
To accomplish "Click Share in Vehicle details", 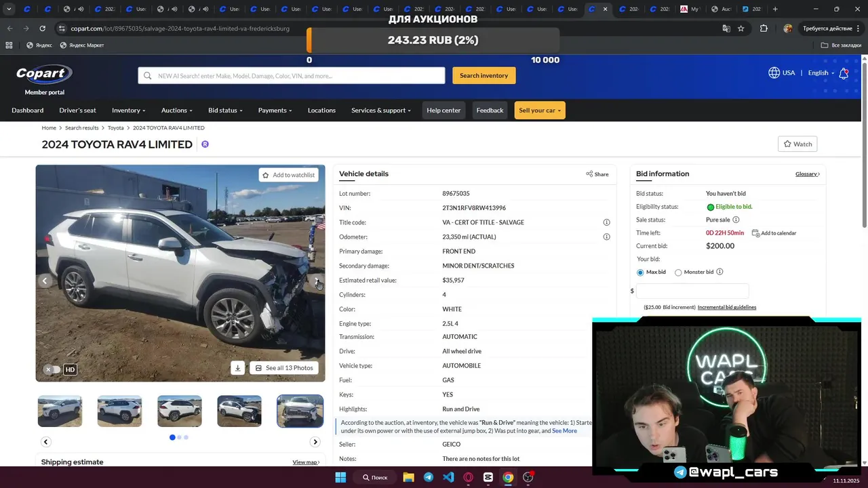I will 597,174.
